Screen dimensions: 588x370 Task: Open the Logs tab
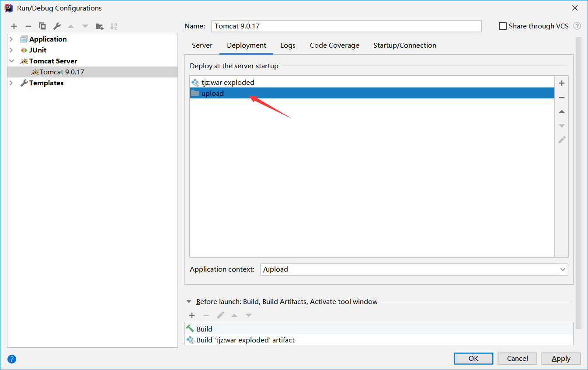pyautogui.click(x=288, y=45)
